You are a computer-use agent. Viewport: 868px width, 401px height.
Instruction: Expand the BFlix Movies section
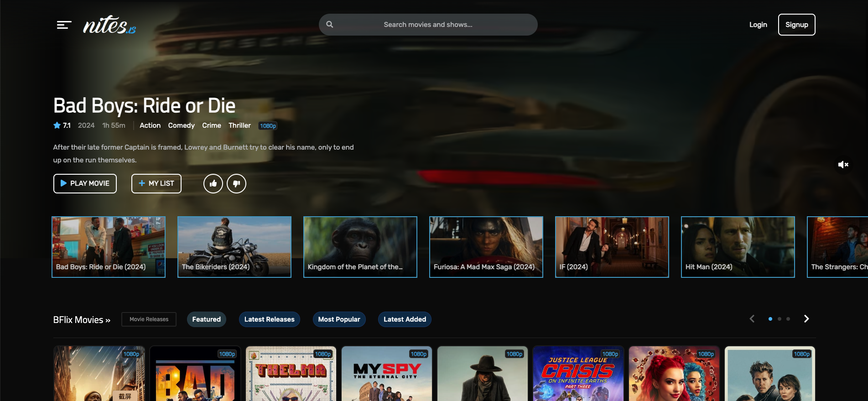pos(82,320)
